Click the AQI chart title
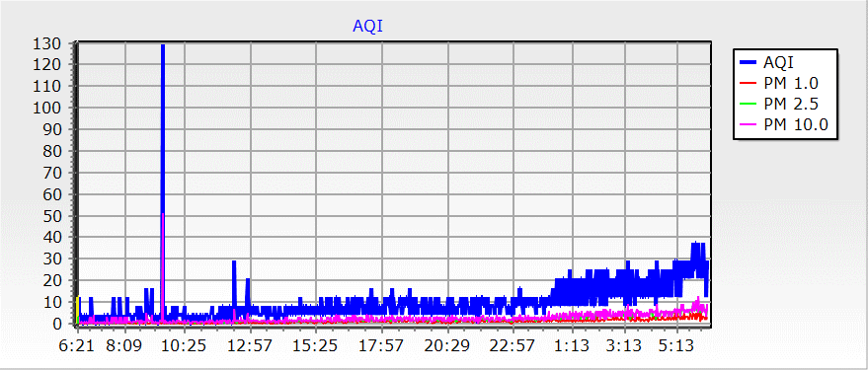The width and height of the screenshot is (868, 370). tap(367, 26)
